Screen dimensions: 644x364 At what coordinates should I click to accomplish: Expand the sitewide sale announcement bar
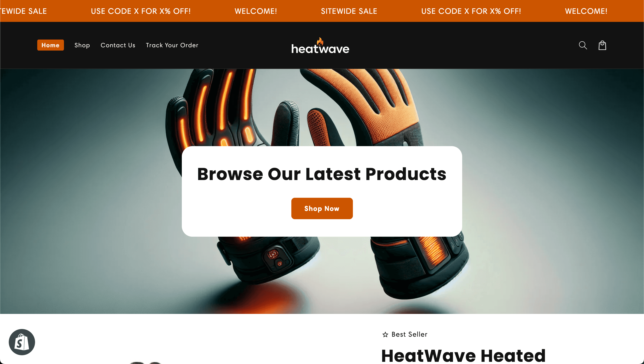(x=349, y=11)
